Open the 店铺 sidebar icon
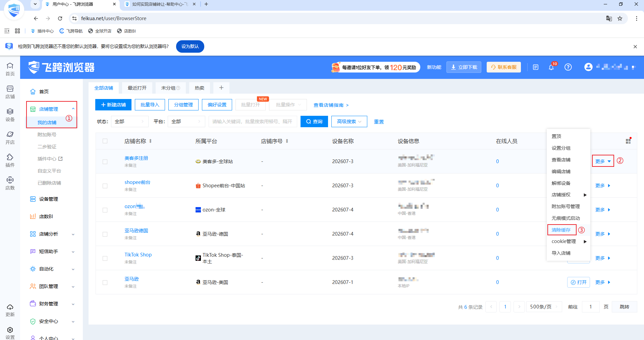644x340 pixels. 10,92
